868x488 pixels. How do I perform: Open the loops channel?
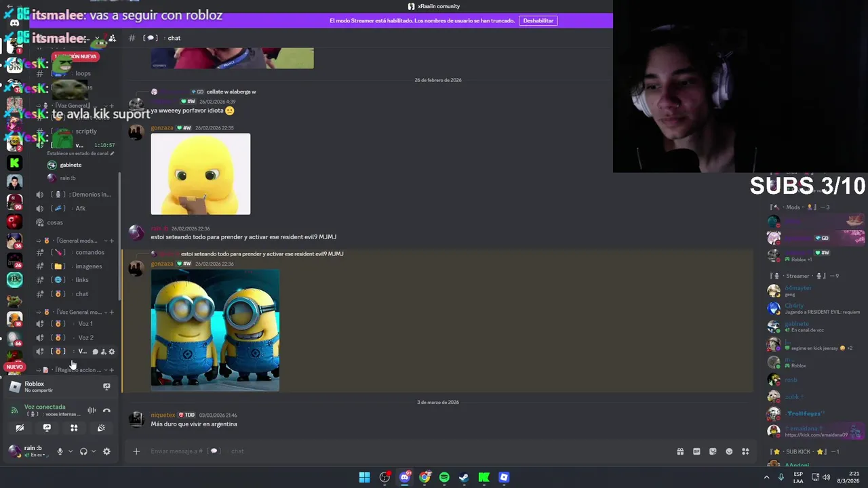click(x=76, y=73)
